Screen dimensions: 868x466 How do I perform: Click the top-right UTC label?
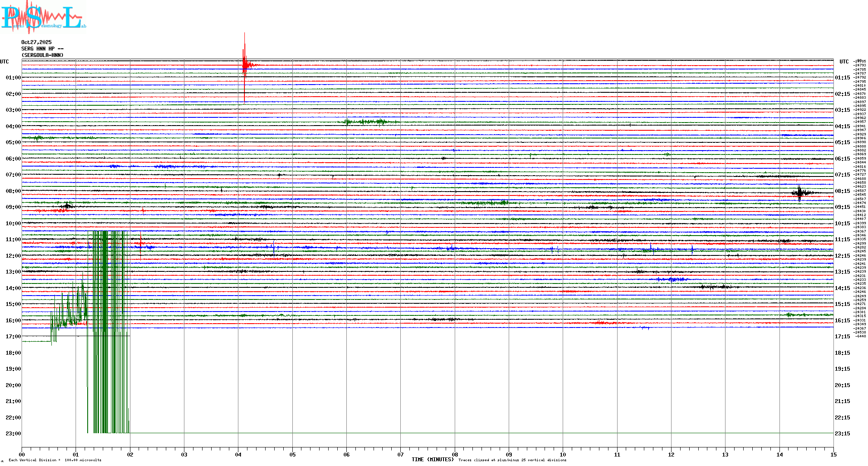[844, 62]
